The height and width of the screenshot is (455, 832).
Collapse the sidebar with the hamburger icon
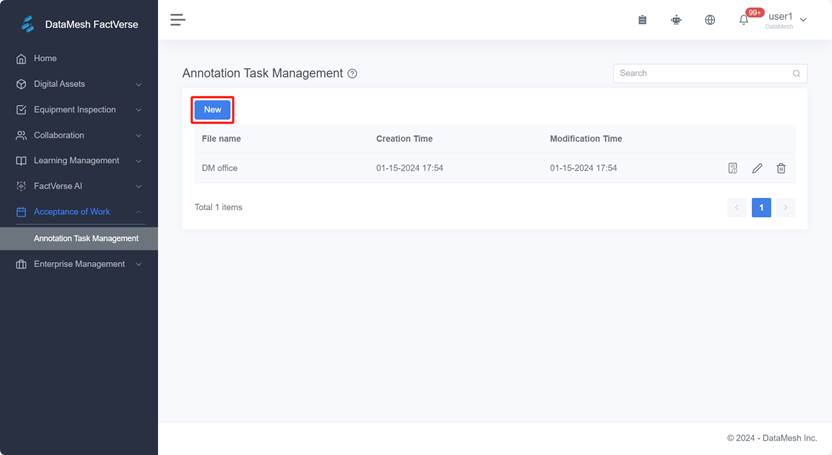click(178, 20)
